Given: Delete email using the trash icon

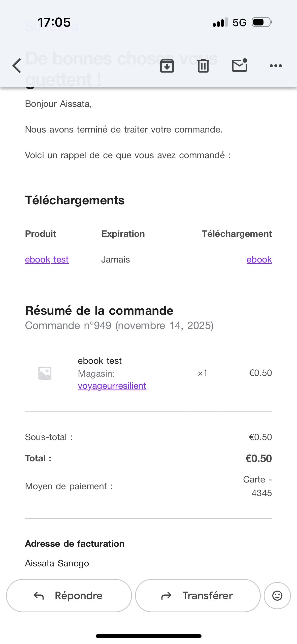Looking at the screenshot, I should pyautogui.click(x=203, y=66).
